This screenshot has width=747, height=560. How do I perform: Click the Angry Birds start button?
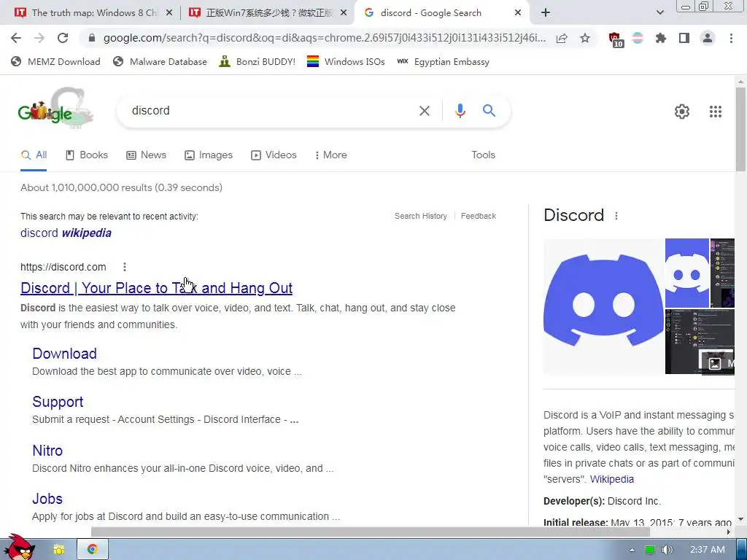click(18, 548)
